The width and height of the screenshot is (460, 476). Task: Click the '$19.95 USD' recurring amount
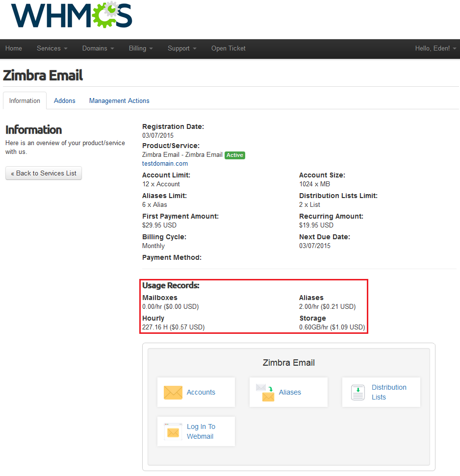[316, 225]
